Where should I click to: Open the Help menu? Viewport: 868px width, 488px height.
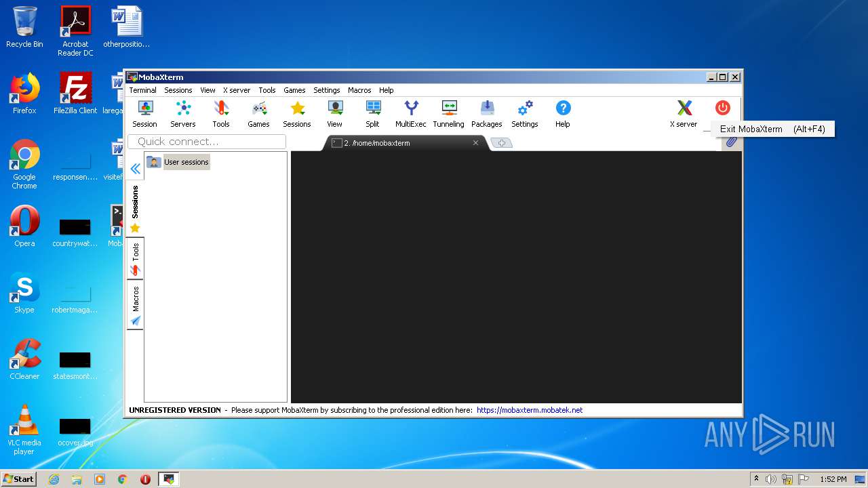point(387,90)
